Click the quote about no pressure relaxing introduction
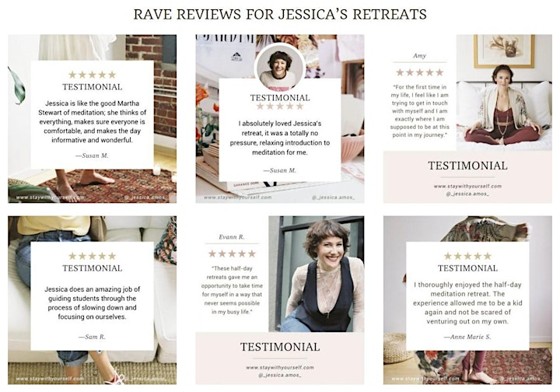Viewport: 560px width, 392px height. [280, 138]
